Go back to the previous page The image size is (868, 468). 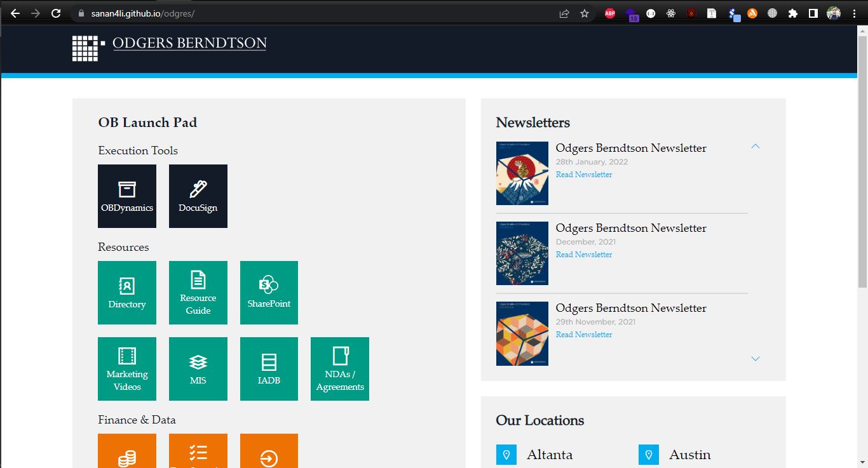point(15,13)
